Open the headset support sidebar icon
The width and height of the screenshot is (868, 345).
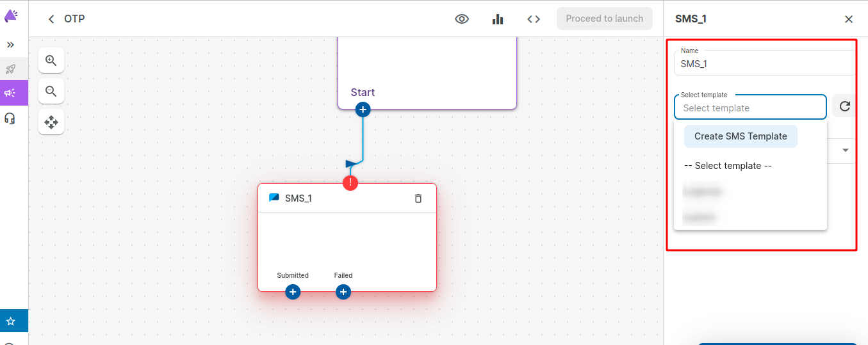(x=10, y=118)
